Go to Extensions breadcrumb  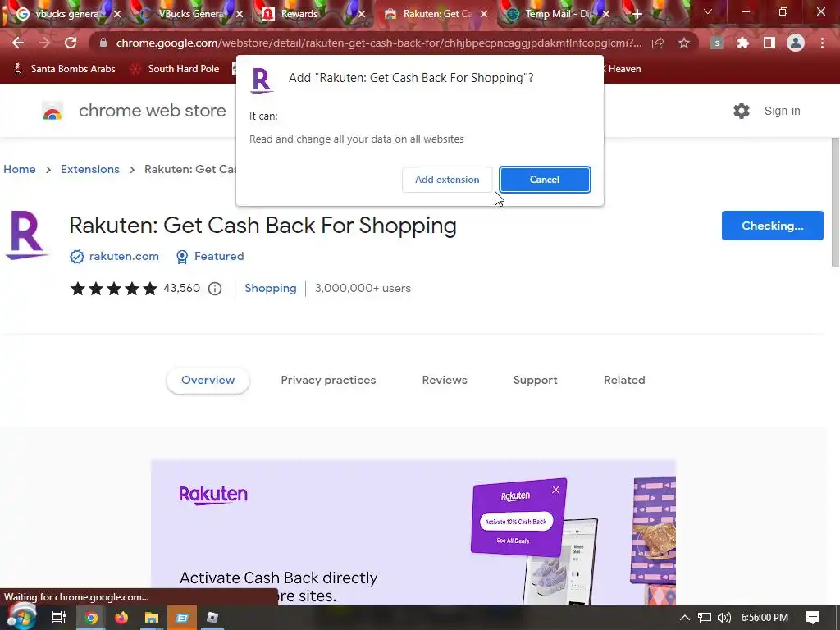click(90, 169)
